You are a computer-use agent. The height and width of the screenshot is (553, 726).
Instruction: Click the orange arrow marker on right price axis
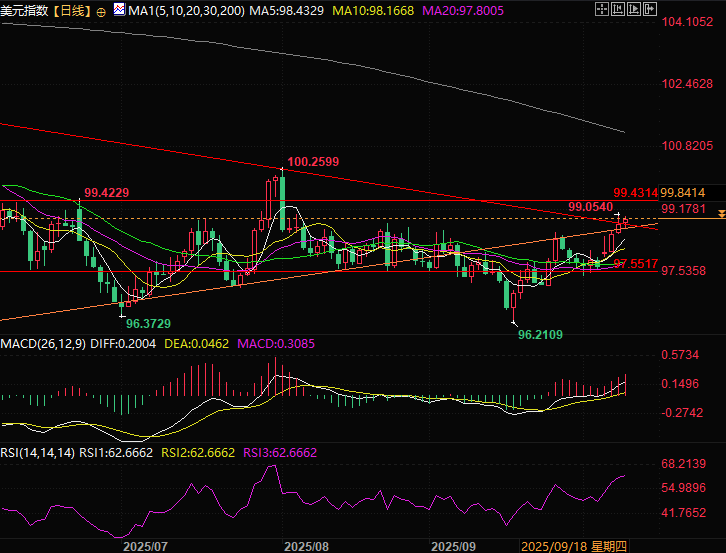click(x=721, y=217)
